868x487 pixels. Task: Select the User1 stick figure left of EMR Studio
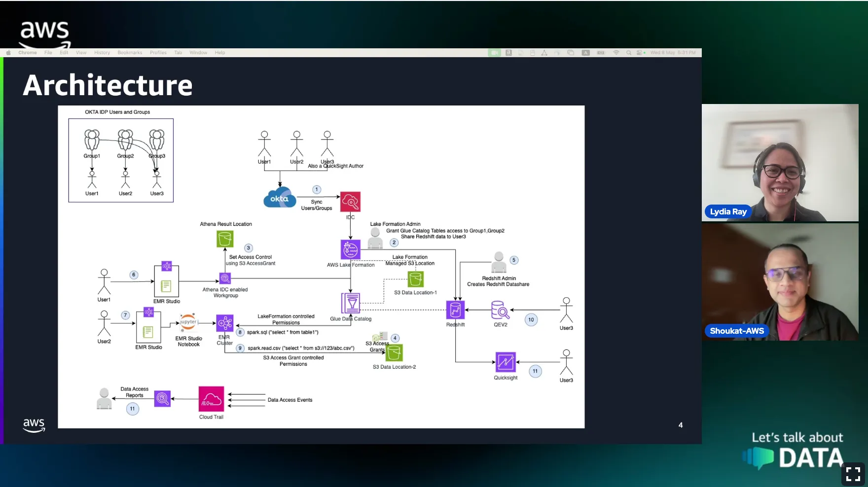pos(104,281)
